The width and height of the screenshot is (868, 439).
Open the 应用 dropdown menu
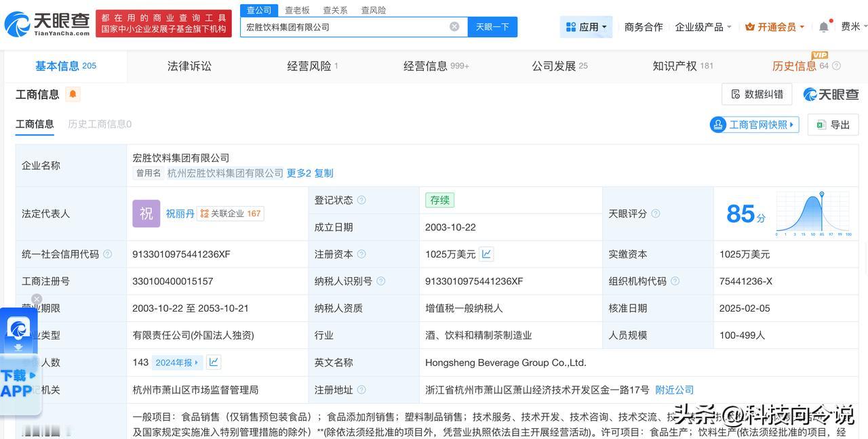coord(586,26)
